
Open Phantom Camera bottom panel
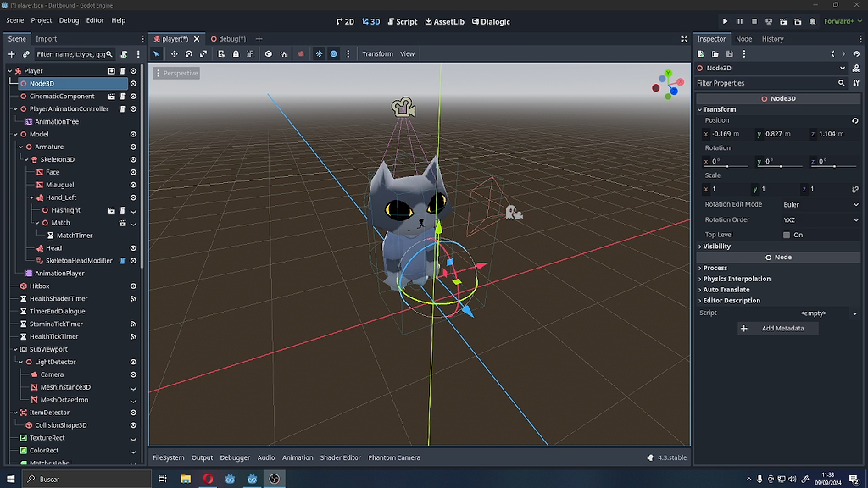pos(394,457)
